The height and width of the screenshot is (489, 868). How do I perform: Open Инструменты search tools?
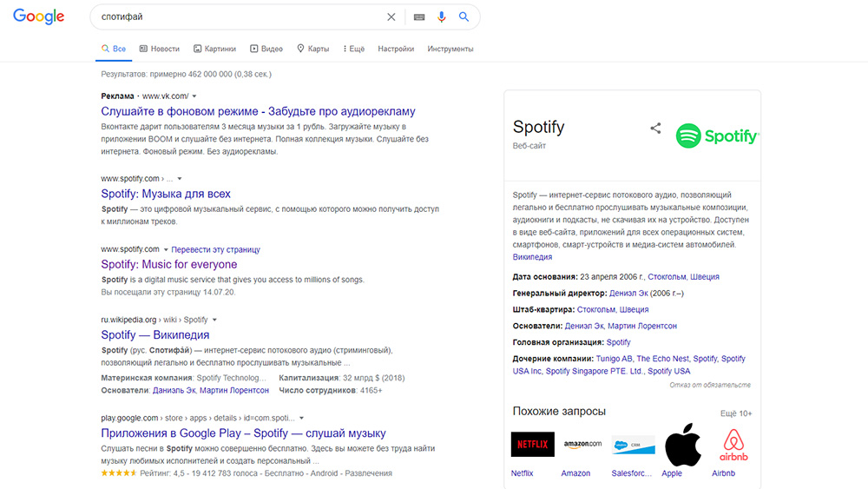click(450, 50)
